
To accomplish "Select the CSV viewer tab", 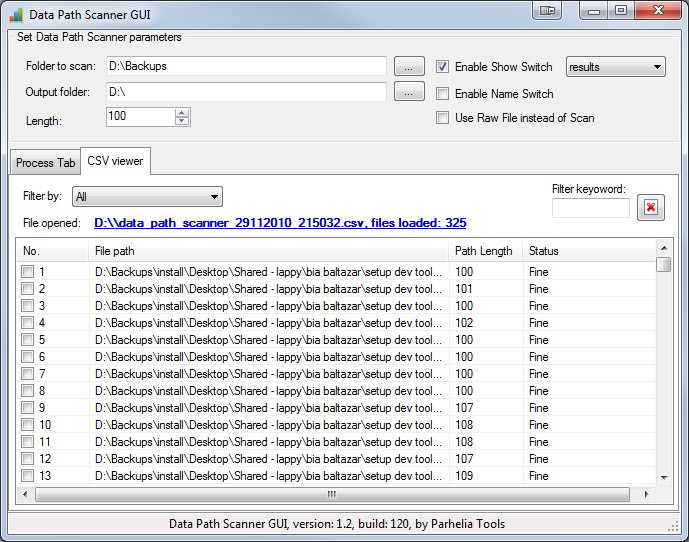I will click(115, 160).
